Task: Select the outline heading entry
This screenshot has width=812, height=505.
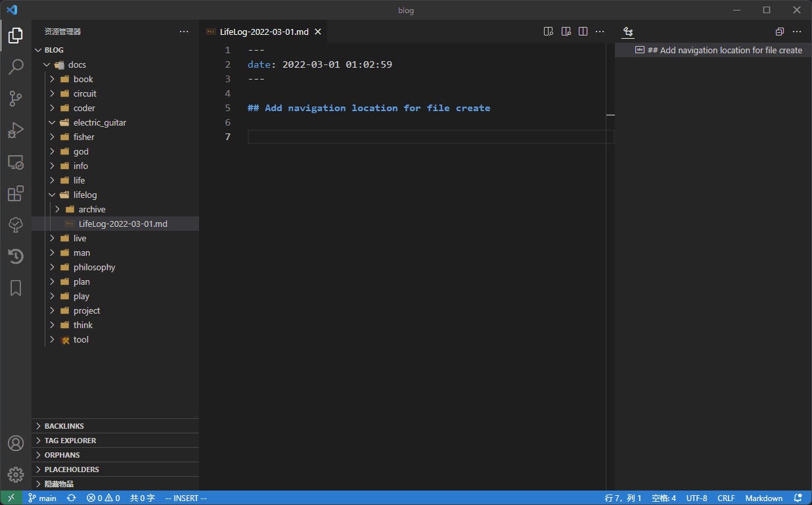Action: (713, 50)
